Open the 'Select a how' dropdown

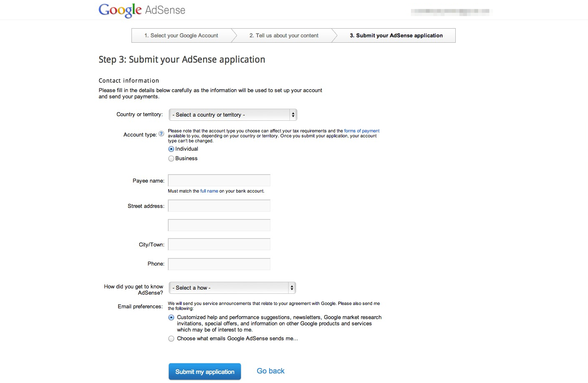(x=232, y=288)
